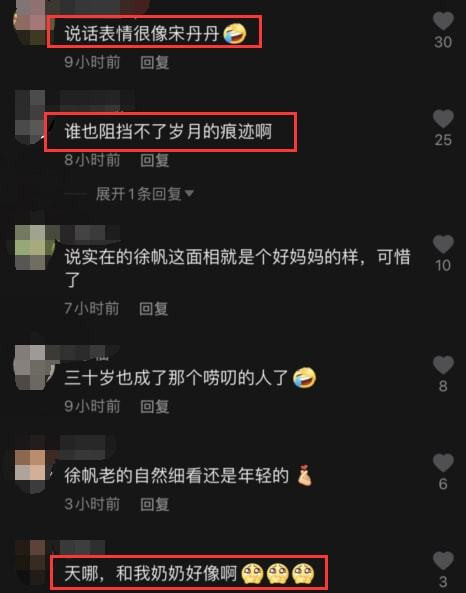Tap heart on the 好妈妈 comment
Screen dimensions: 466x593
pyautogui.click(x=443, y=244)
